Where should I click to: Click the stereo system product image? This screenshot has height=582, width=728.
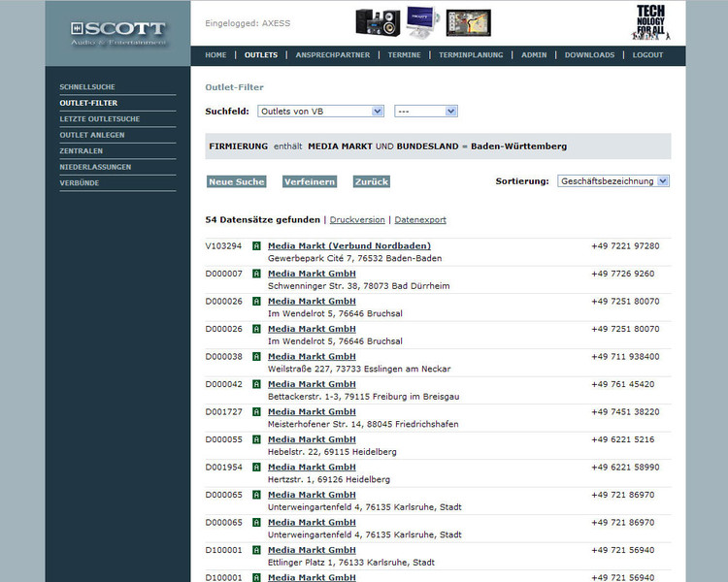click(x=378, y=22)
